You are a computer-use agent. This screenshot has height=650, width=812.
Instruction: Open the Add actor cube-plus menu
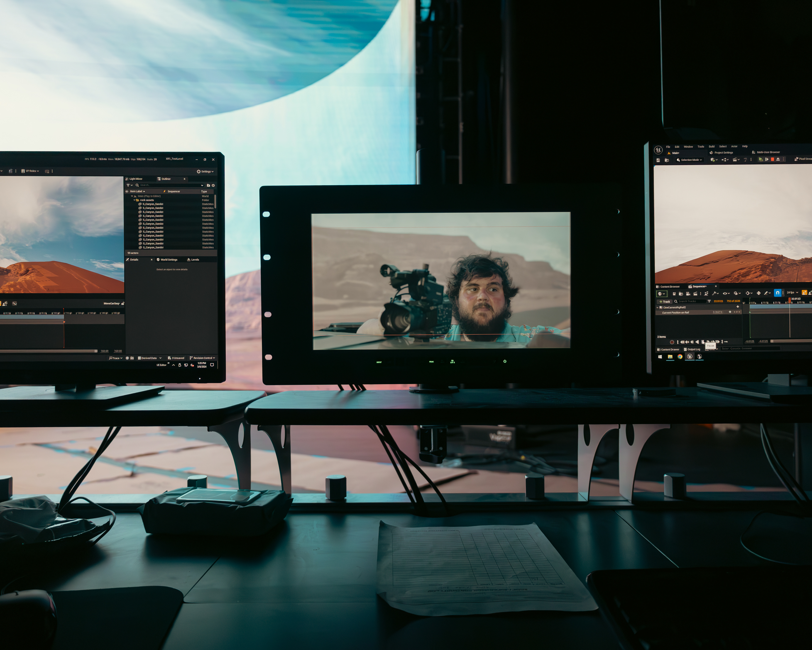(713, 160)
